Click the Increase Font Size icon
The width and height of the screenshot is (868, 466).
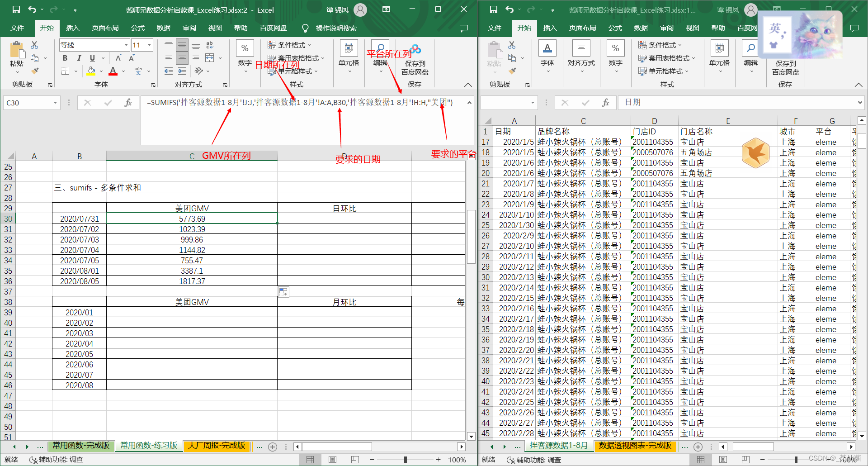click(x=118, y=58)
